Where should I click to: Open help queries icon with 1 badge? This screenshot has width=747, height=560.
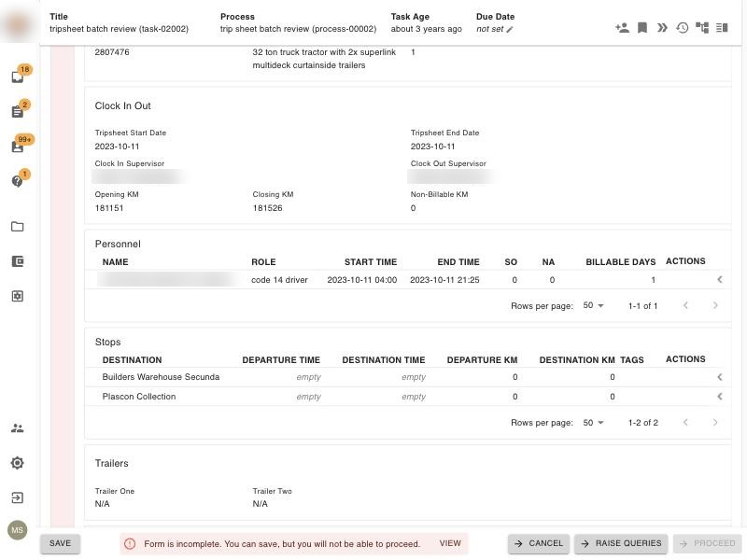pyautogui.click(x=18, y=181)
